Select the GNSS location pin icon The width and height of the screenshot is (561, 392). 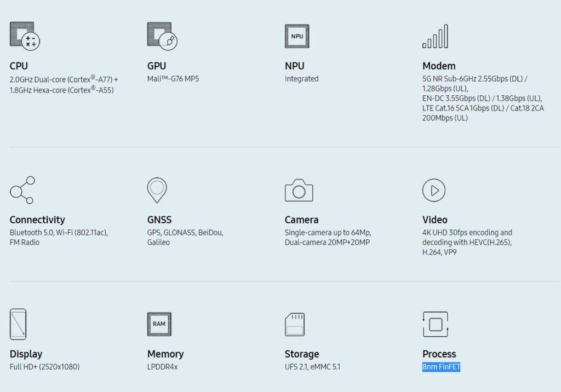click(x=157, y=190)
